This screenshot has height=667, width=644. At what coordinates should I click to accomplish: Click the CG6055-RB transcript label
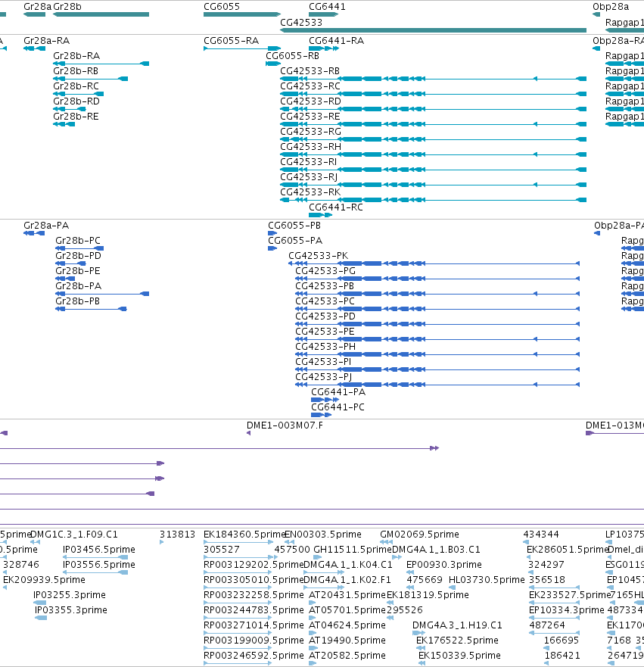point(292,56)
